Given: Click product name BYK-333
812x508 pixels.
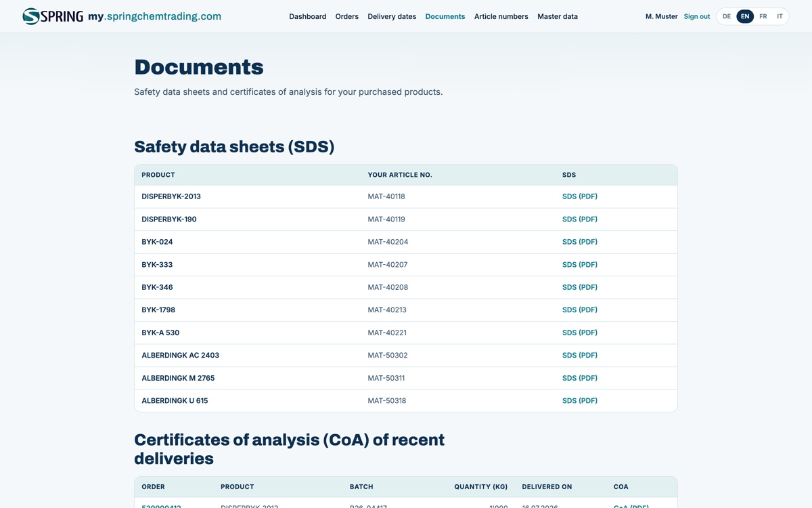Looking at the screenshot, I should tap(157, 265).
